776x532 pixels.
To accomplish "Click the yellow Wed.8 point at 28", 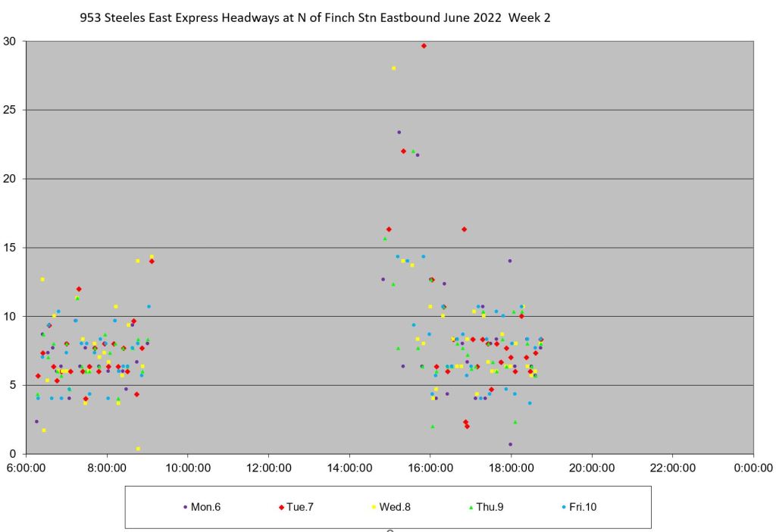I will pyautogui.click(x=393, y=68).
